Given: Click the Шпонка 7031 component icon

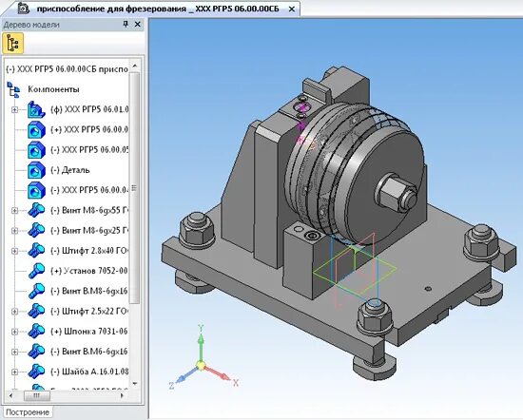Looking at the screenshot, I should (36, 332).
